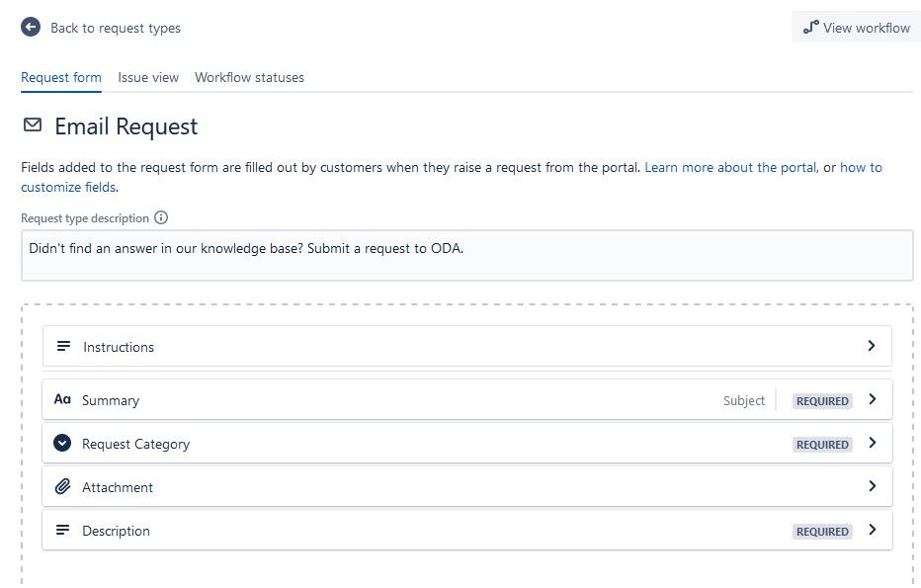The width and height of the screenshot is (921, 588).
Task: Click the Request Category dropdown circle icon
Action: pos(62,444)
